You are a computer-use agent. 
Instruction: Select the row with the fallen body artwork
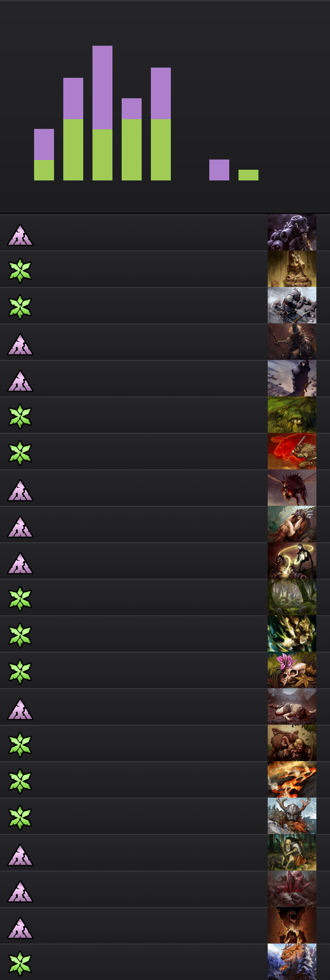165,707
